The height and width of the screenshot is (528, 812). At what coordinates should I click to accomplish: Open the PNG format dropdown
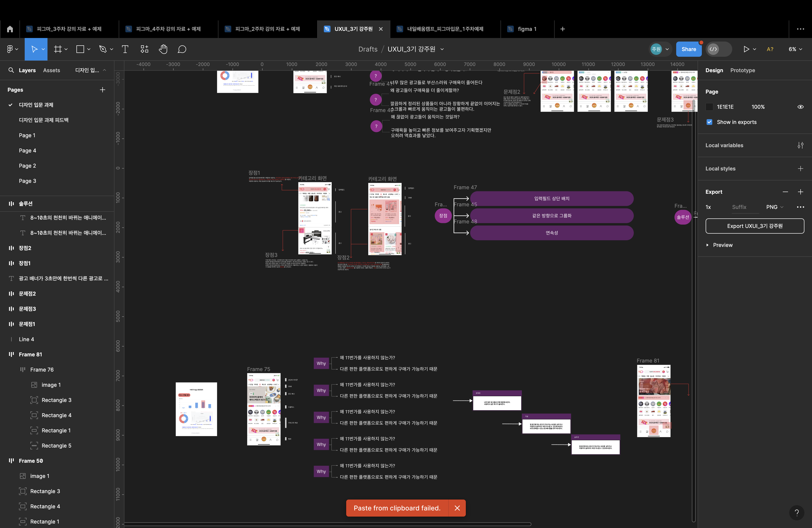click(x=774, y=207)
